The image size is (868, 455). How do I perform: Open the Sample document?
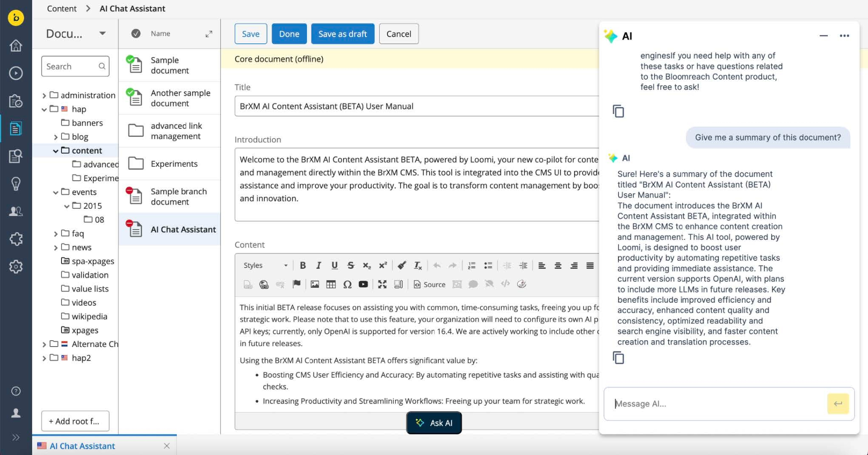(170, 65)
